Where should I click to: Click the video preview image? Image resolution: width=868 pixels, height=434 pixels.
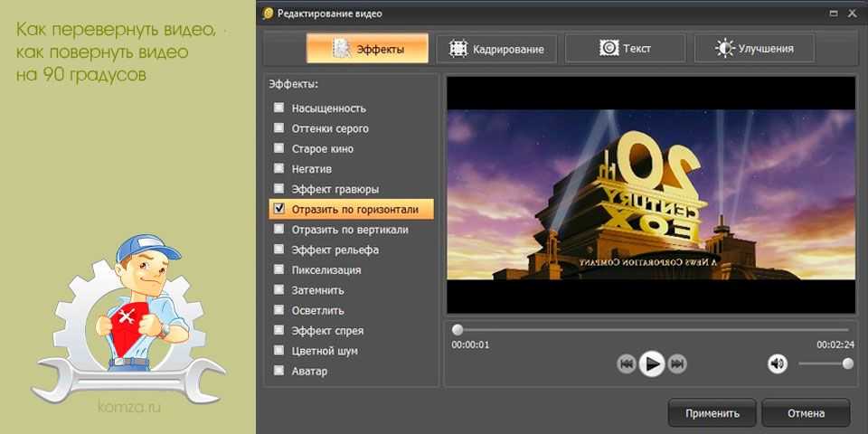tap(651, 195)
